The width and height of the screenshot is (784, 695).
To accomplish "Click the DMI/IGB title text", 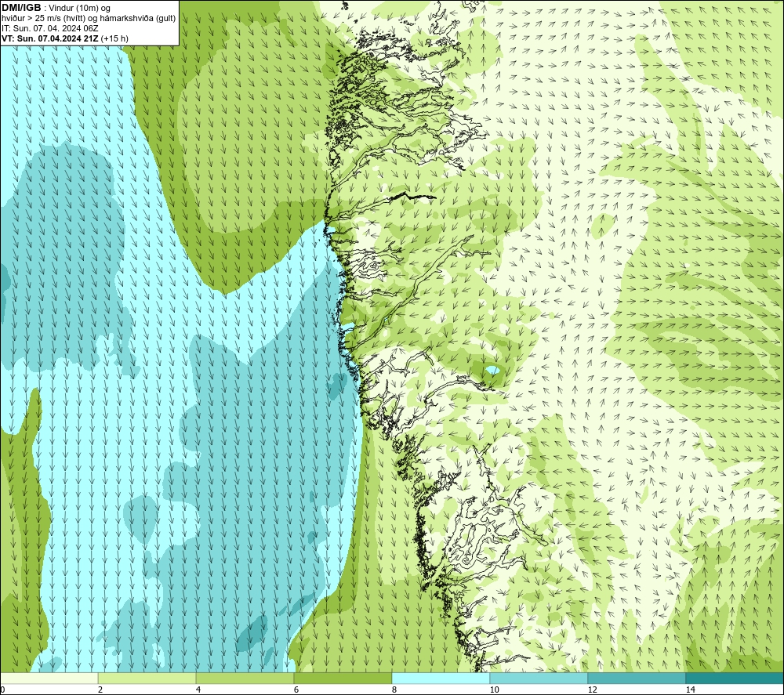I will (21, 8).
